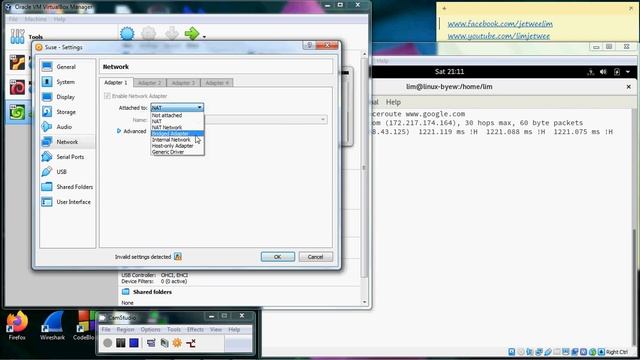Click the network icon in guest top bar
Screen dimensions: 640x360
click(590, 72)
